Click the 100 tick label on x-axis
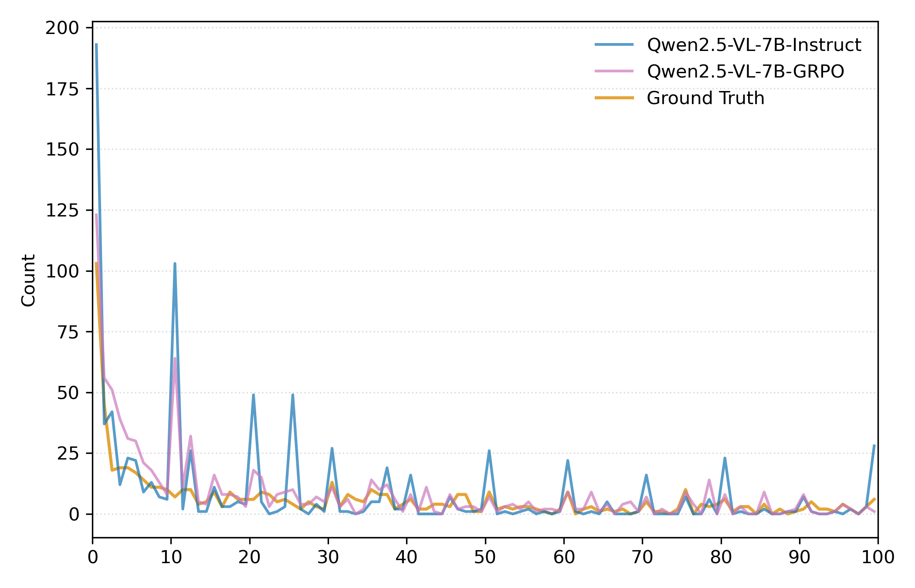The height and width of the screenshot is (588, 915). click(878, 558)
